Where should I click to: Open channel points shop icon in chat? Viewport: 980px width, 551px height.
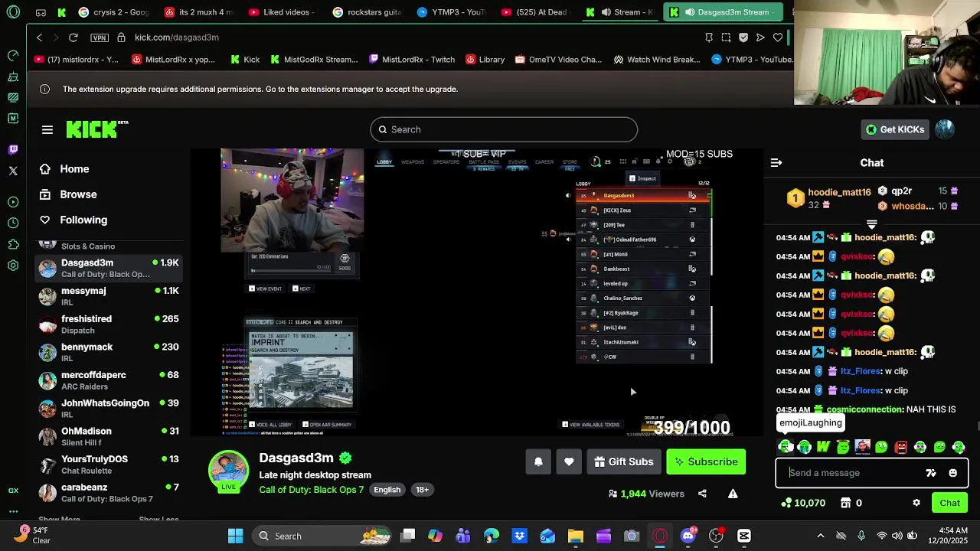tap(845, 503)
